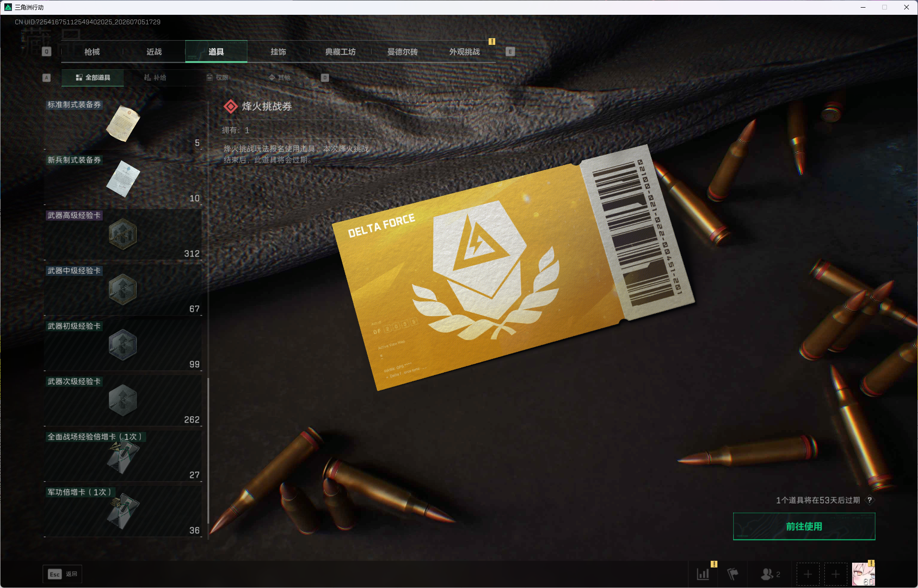The width and height of the screenshot is (918, 588).
Task: Open the expiration help question mark
Action: (869, 500)
